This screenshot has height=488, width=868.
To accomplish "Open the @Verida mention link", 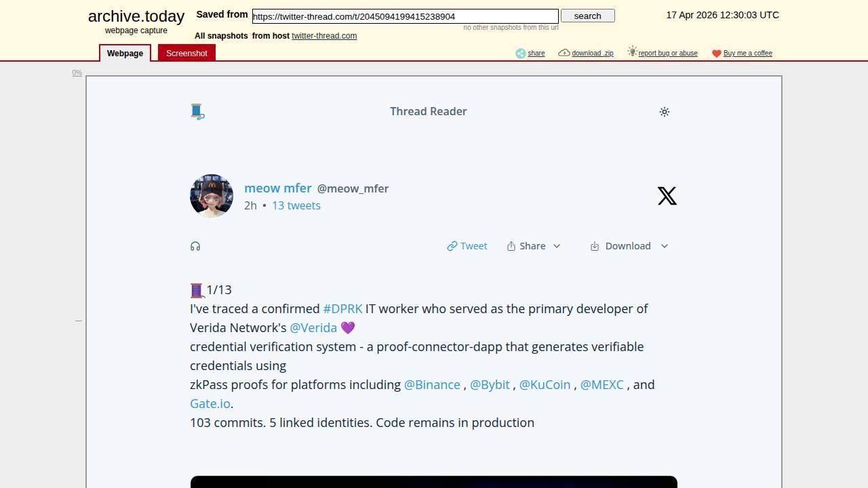I will pyautogui.click(x=313, y=327).
